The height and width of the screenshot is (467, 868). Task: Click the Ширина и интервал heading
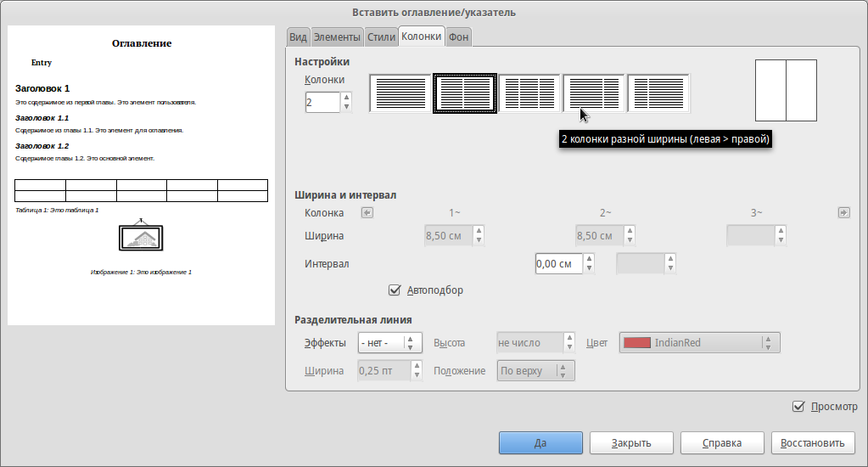click(x=345, y=195)
